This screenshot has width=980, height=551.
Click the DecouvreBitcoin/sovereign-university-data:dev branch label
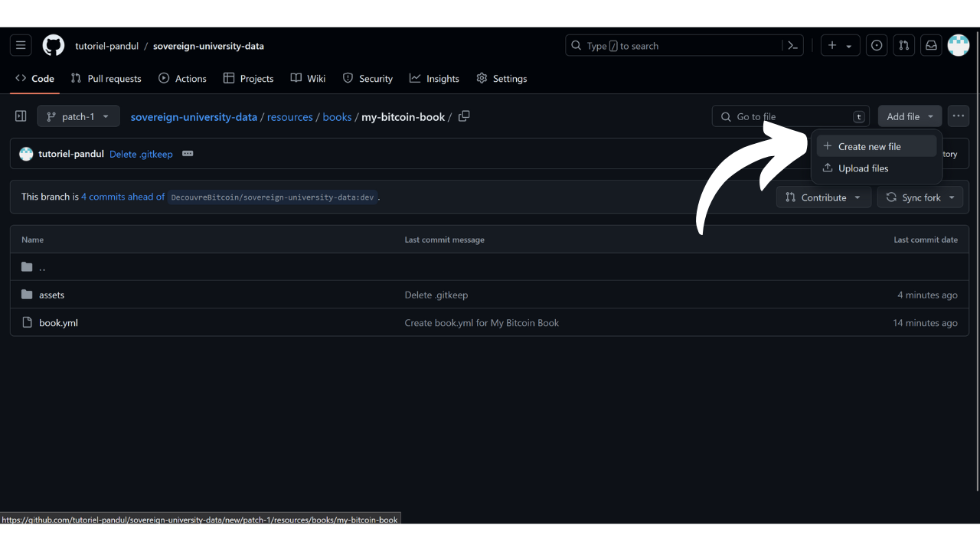(273, 197)
